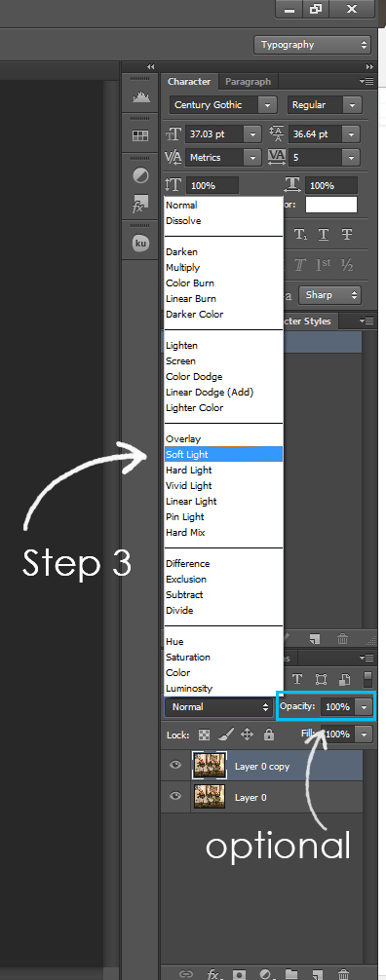This screenshot has height=980, width=386.
Task: Lock image pixels brush icon
Action: point(225,735)
